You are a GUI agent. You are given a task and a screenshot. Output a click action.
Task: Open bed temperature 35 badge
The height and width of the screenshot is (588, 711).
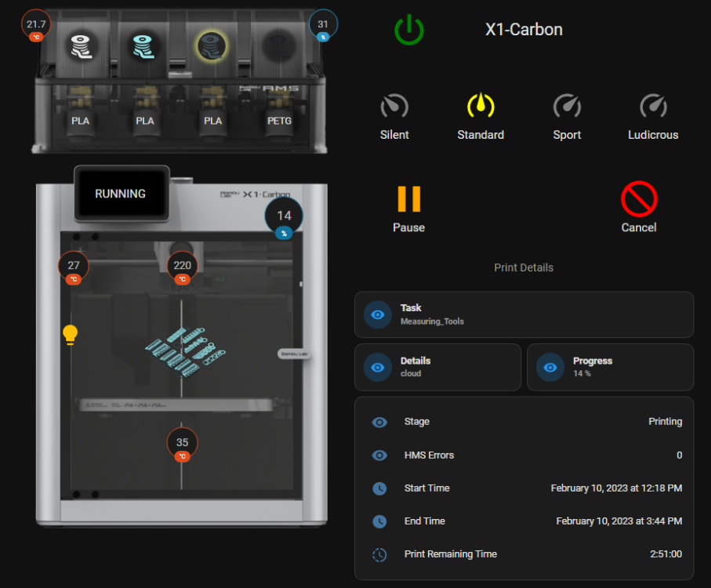183,445
